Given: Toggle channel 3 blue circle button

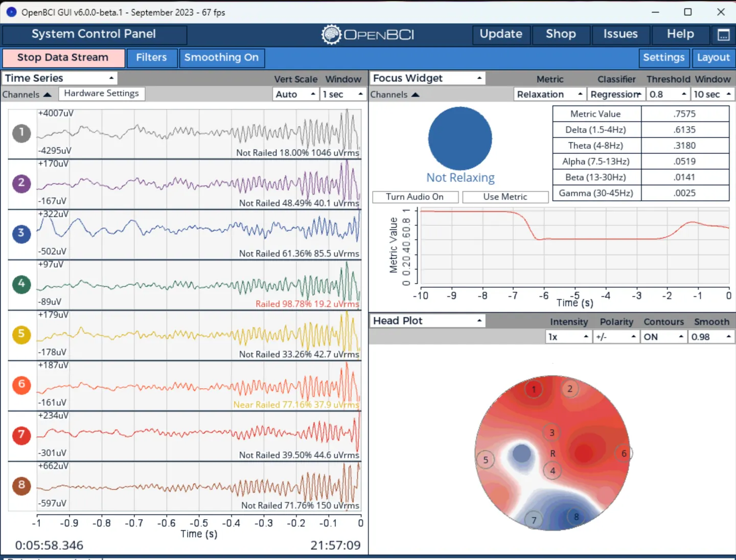Looking at the screenshot, I should coord(21,234).
